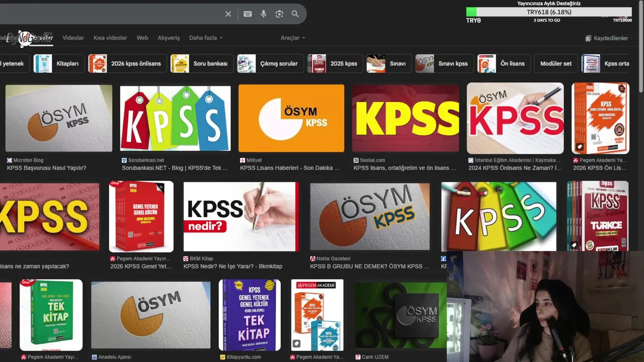Open the KPSS nedir? BKM Kitap image
Screen dimensions: 644x362
[x=241, y=217]
